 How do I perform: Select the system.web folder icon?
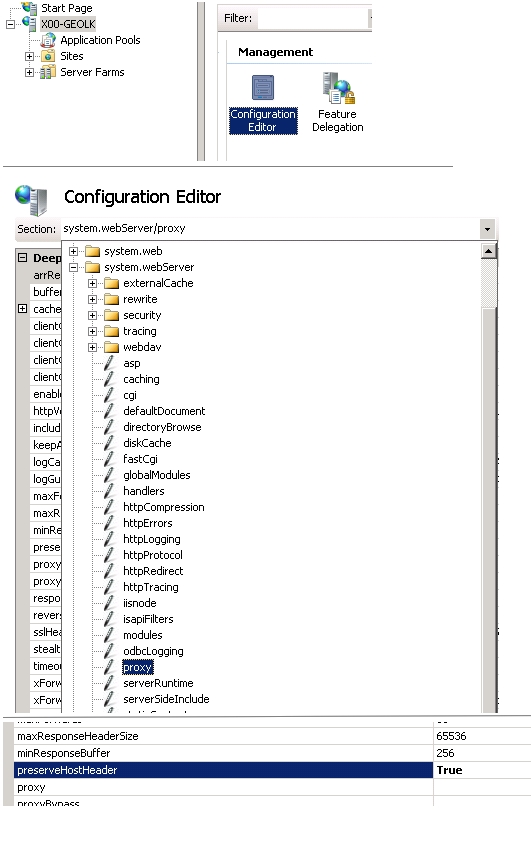(x=93, y=251)
